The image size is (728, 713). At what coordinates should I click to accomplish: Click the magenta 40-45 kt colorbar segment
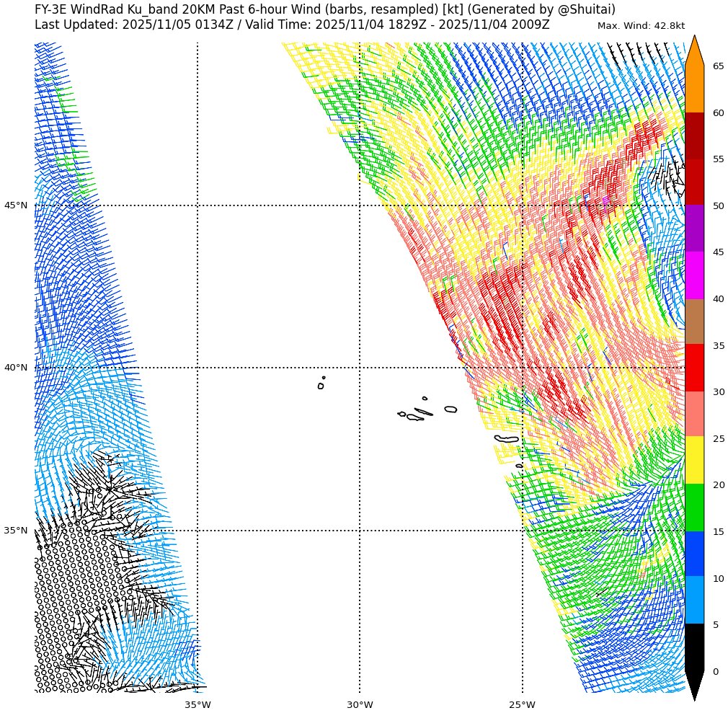694,275
